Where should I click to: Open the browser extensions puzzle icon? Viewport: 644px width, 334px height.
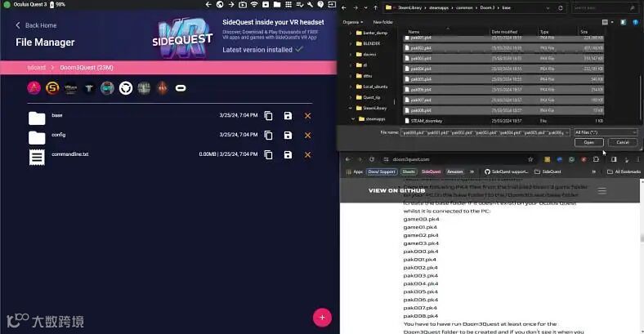(596, 159)
